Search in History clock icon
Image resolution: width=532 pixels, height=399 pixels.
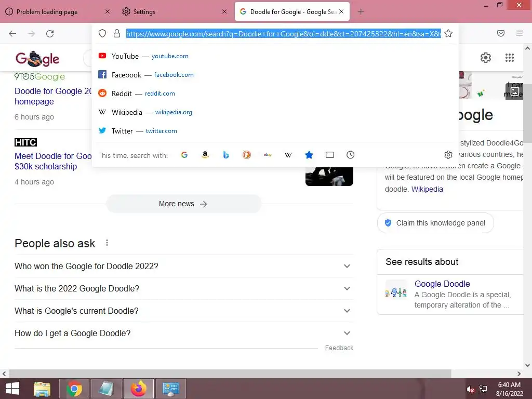(351, 155)
